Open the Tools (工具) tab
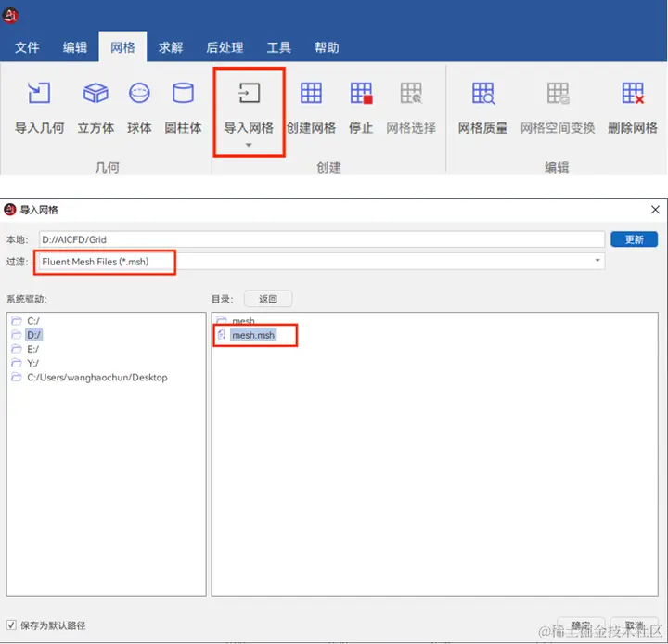Viewport: 668px width, 644px height. (x=279, y=47)
